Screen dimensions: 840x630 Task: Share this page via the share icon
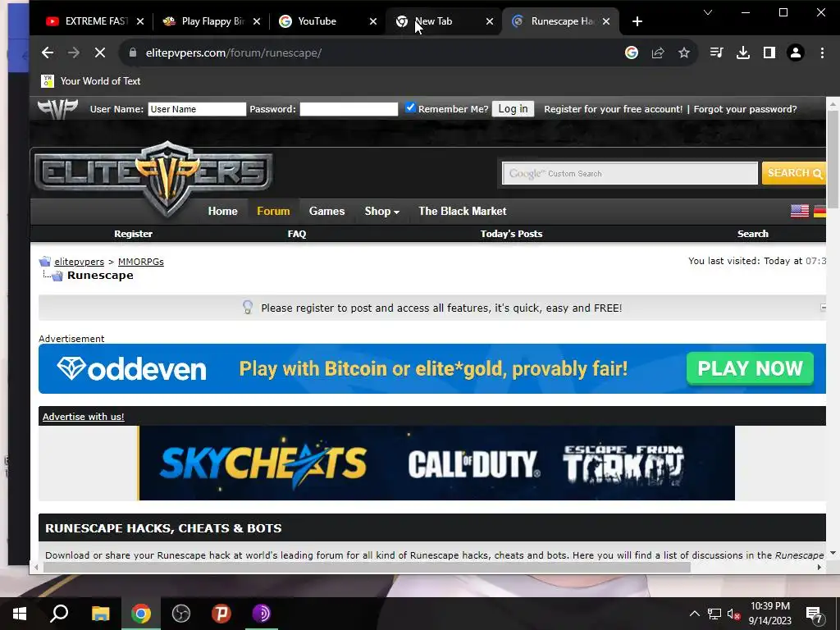tap(658, 52)
